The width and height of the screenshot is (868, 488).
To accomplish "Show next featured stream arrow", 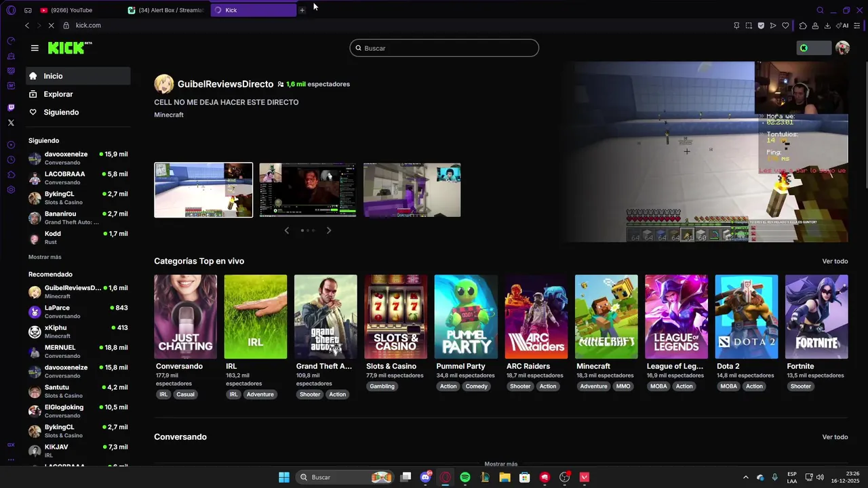I will point(329,230).
